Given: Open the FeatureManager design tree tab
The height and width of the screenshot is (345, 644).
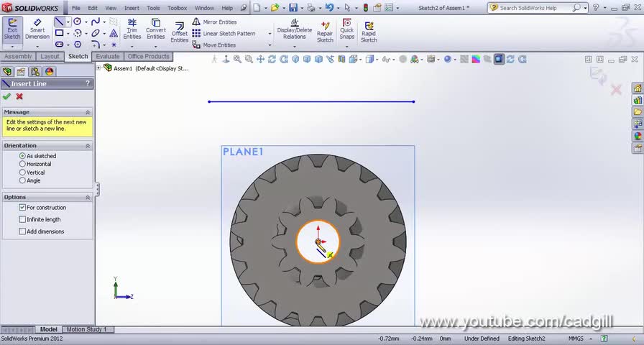Looking at the screenshot, I should coord(7,71).
